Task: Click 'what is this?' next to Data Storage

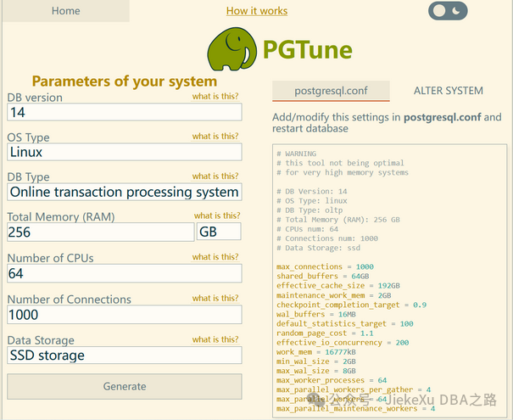Action: [215, 339]
